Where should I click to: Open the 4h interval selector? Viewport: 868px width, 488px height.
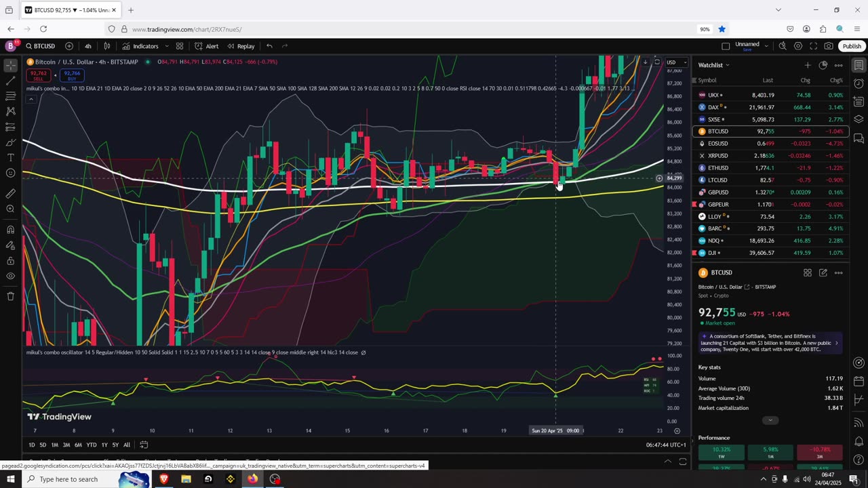88,46
